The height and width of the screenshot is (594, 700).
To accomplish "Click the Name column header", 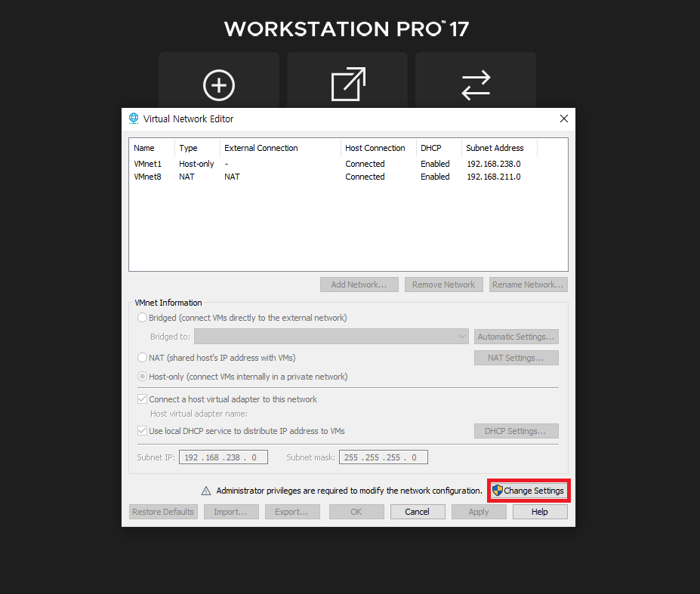I will pyautogui.click(x=153, y=148).
